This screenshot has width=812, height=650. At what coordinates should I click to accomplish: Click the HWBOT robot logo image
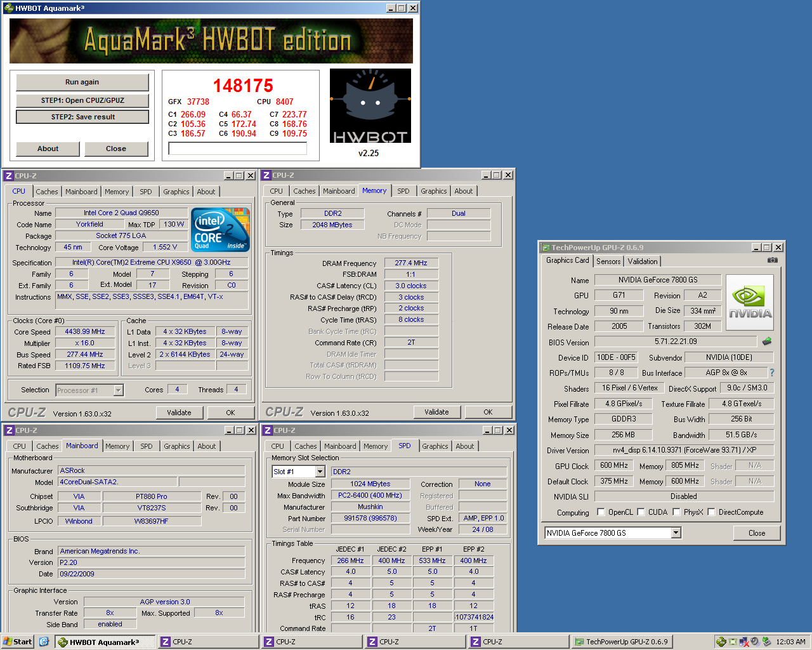coord(370,106)
